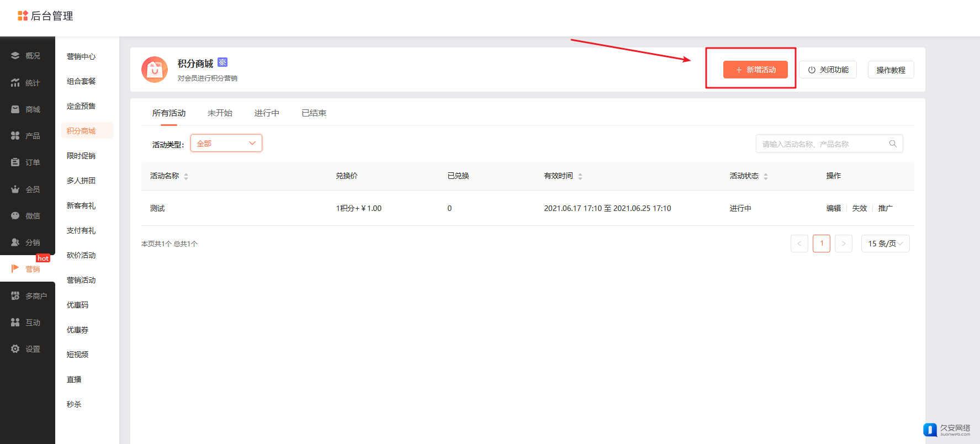Open the 15 条/页 page size dropdown
Image resolution: width=980 pixels, height=444 pixels.
point(886,244)
